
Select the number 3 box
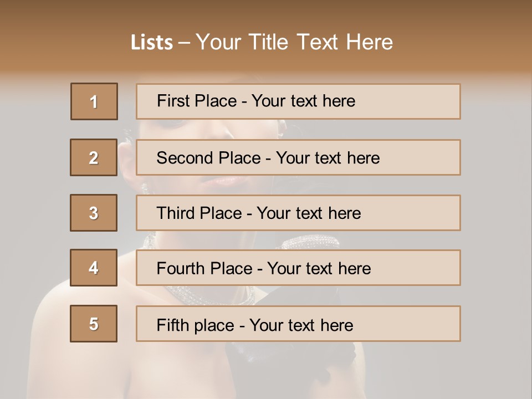(x=94, y=213)
